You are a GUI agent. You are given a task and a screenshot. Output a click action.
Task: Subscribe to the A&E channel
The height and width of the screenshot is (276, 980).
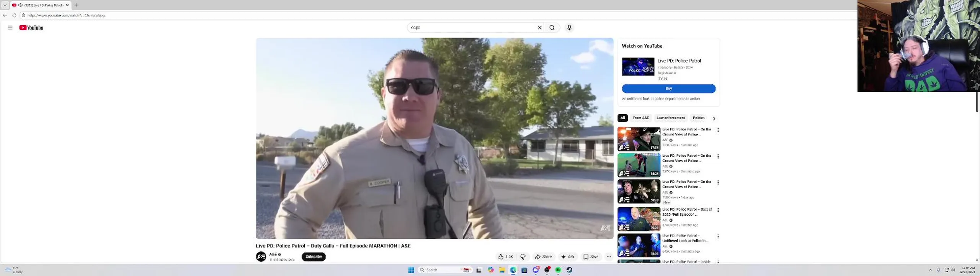pyautogui.click(x=314, y=257)
